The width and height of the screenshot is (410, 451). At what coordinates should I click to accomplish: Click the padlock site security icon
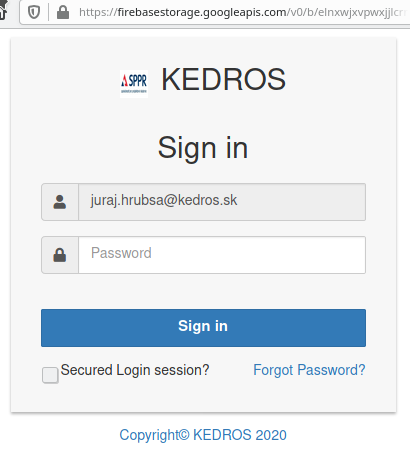click(63, 12)
